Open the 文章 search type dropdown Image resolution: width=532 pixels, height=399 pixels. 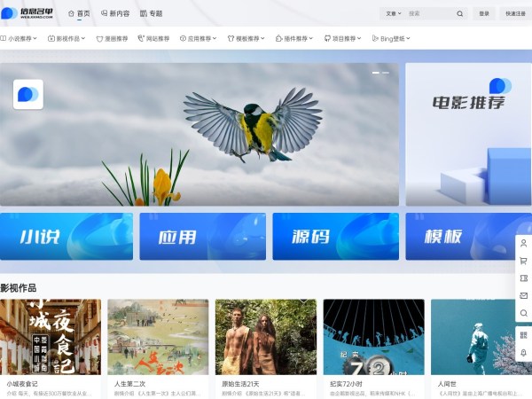393,13
